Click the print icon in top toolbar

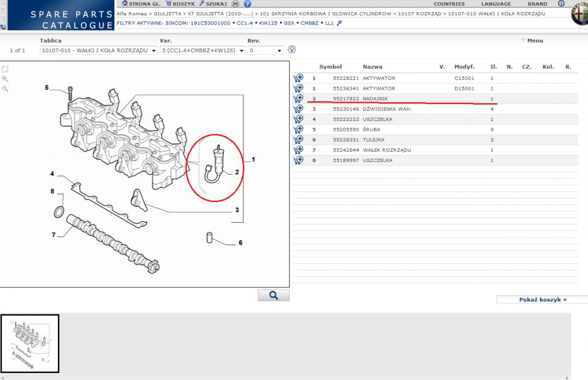click(x=235, y=4)
